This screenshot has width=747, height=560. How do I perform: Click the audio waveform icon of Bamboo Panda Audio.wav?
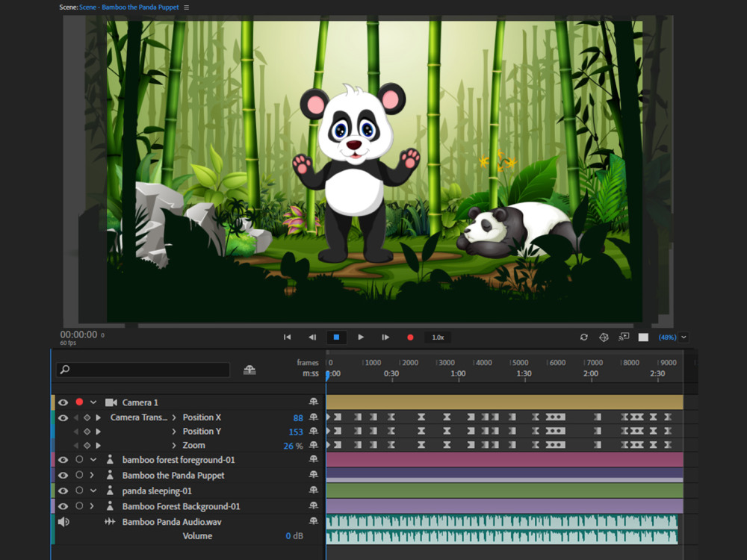110,522
